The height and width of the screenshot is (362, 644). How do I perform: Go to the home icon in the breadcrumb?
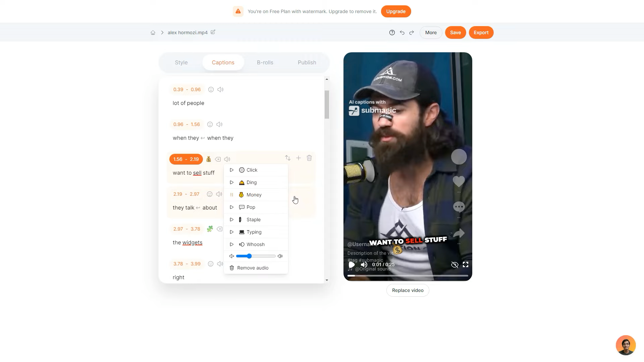pyautogui.click(x=153, y=33)
